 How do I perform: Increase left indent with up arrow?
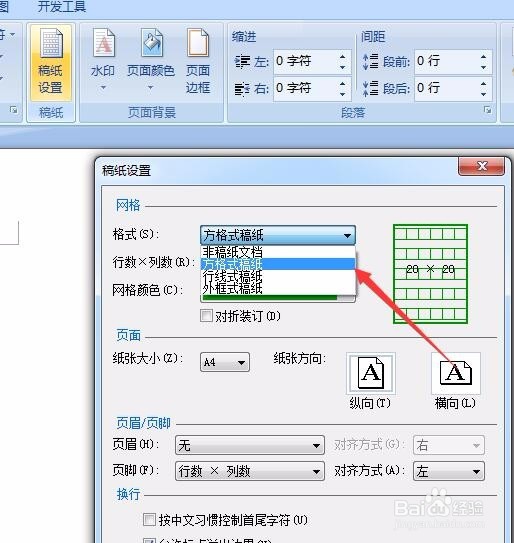point(343,57)
